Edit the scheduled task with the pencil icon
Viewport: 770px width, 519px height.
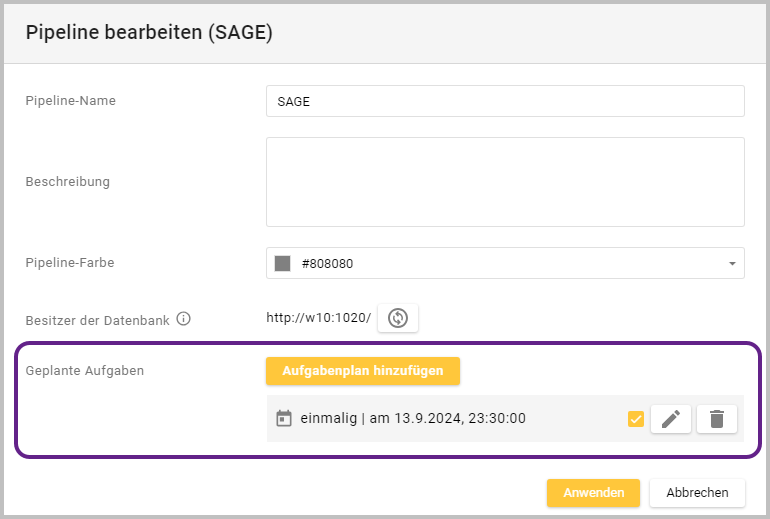tap(670, 419)
